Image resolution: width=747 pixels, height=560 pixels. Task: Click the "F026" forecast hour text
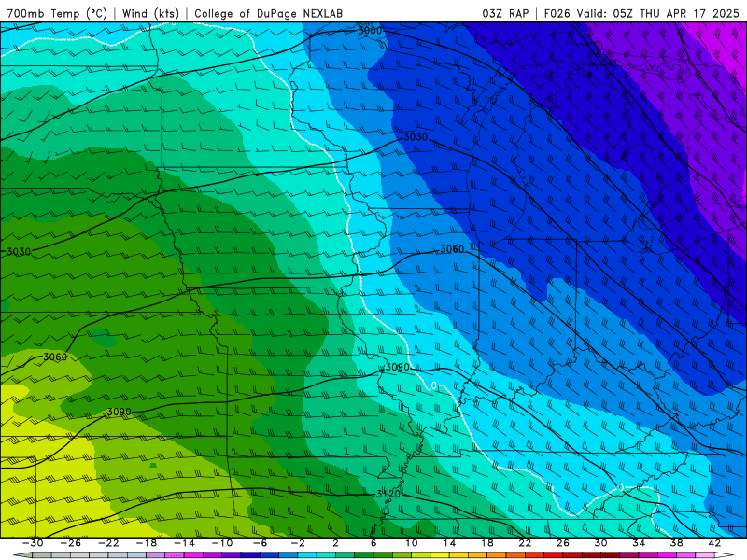click(x=557, y=13)
